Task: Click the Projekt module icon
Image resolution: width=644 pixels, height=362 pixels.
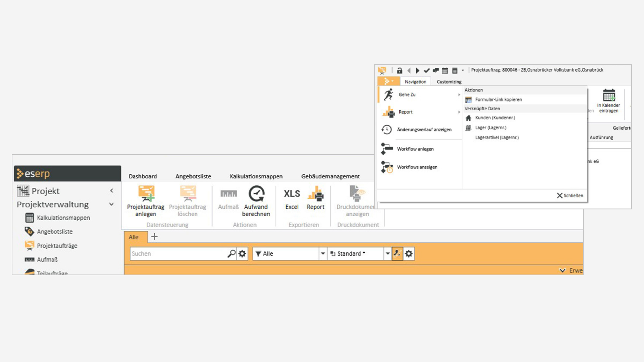Action: tap(23, 191)
